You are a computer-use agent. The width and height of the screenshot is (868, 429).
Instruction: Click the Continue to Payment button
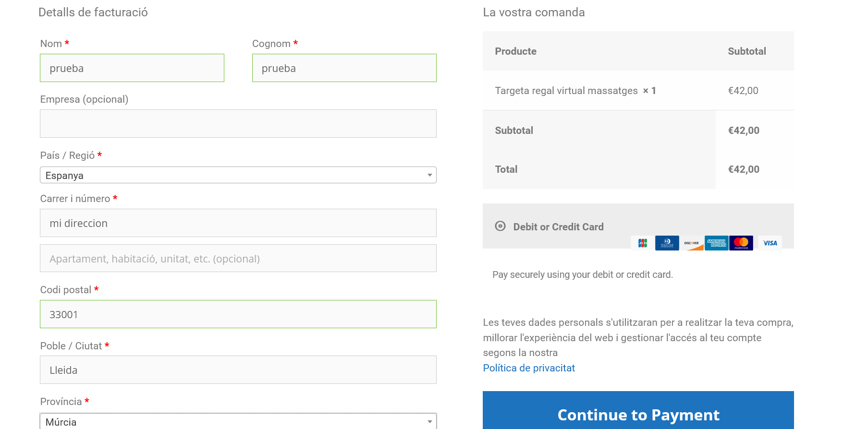(x=638, y=410)
